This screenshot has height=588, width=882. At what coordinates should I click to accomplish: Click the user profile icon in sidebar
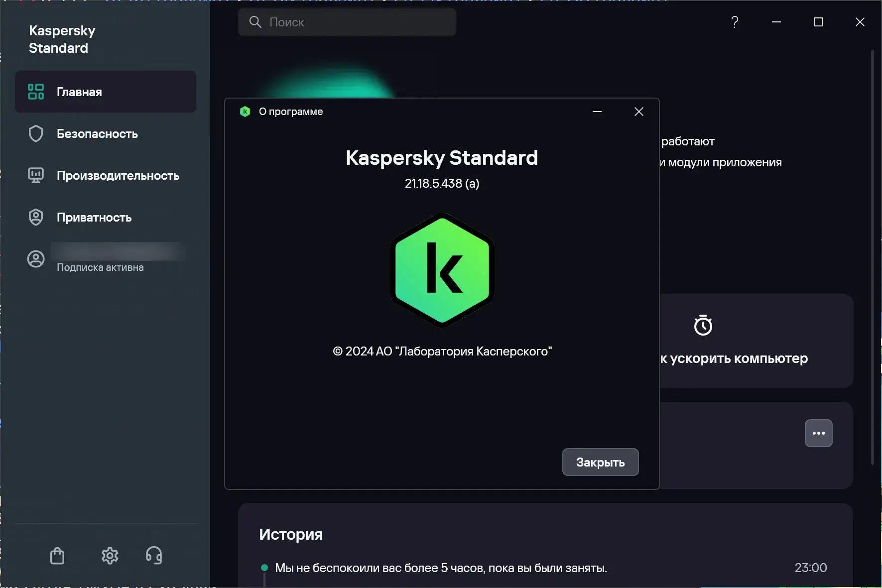tap(36, 259)
